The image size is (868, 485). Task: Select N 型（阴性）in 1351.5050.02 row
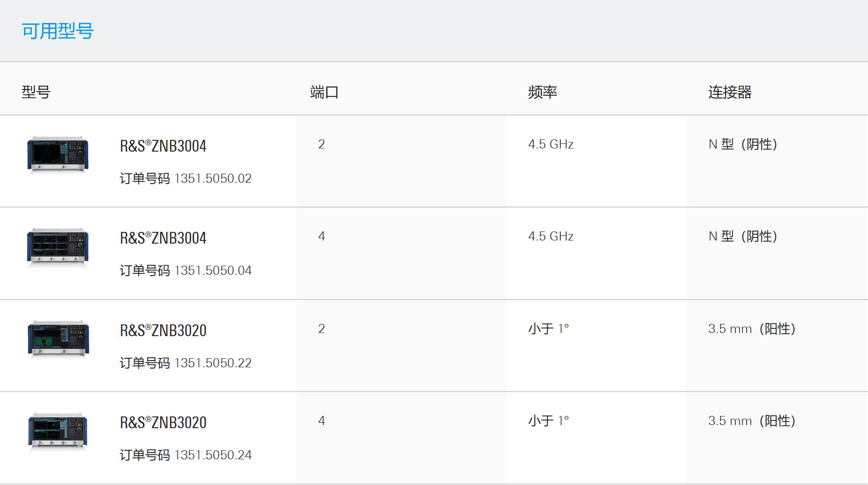[x=743, y=144]
